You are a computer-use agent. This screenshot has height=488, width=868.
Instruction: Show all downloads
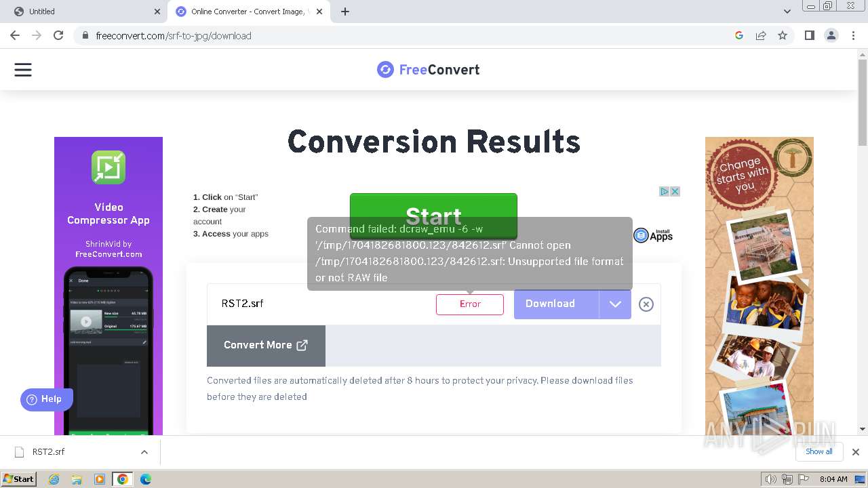tap(819, 452)
